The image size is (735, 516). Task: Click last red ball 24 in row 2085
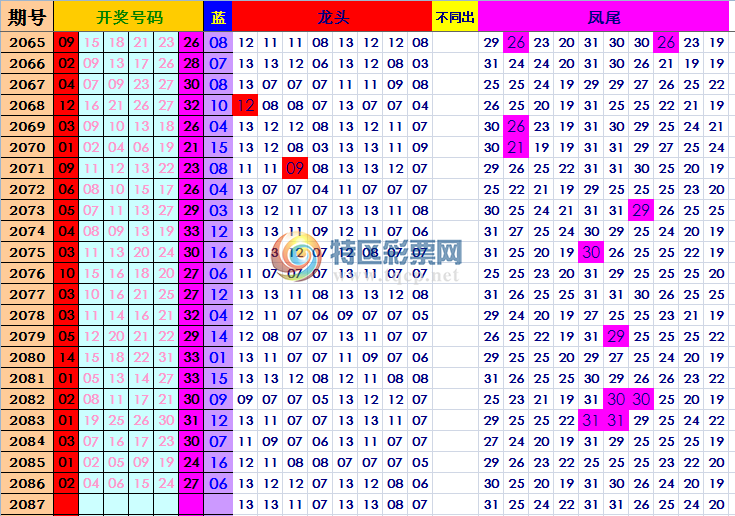[191, 463]
